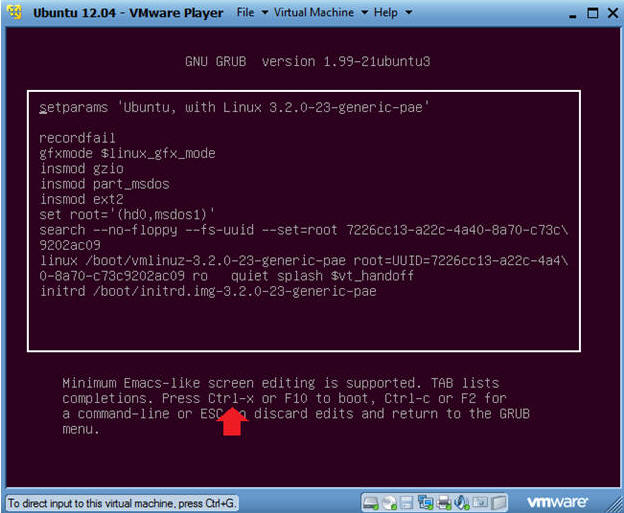Click the 'GNU GRUB version' header text

coord(308,61)
